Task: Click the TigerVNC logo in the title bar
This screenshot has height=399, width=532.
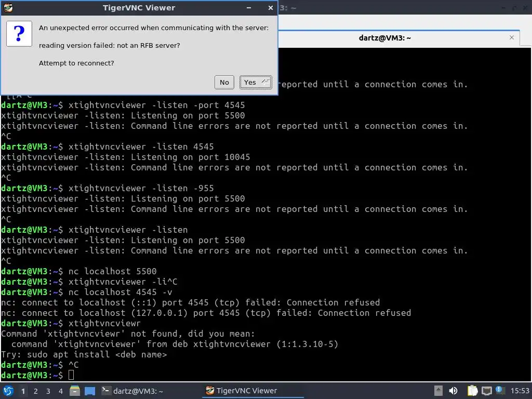Action: tap(8, 7)
